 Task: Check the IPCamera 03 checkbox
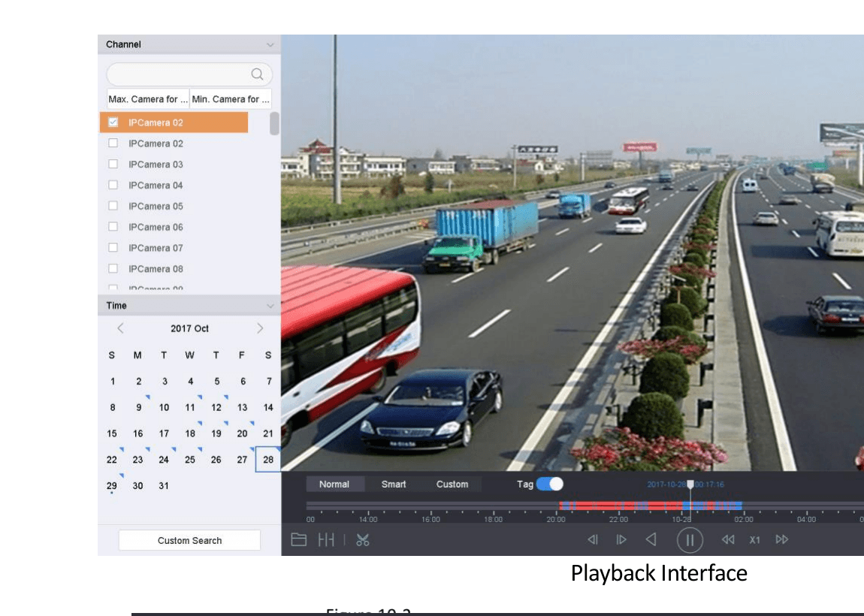point(113,164)
